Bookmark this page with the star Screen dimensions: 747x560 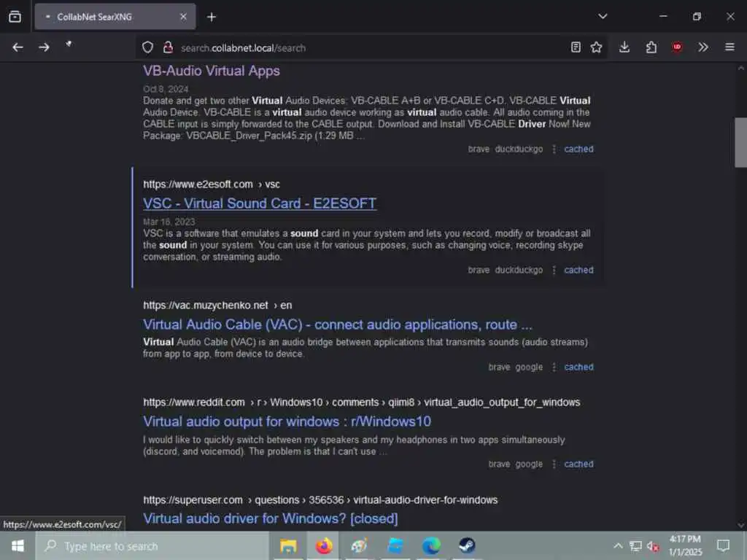tap(596, 47)
